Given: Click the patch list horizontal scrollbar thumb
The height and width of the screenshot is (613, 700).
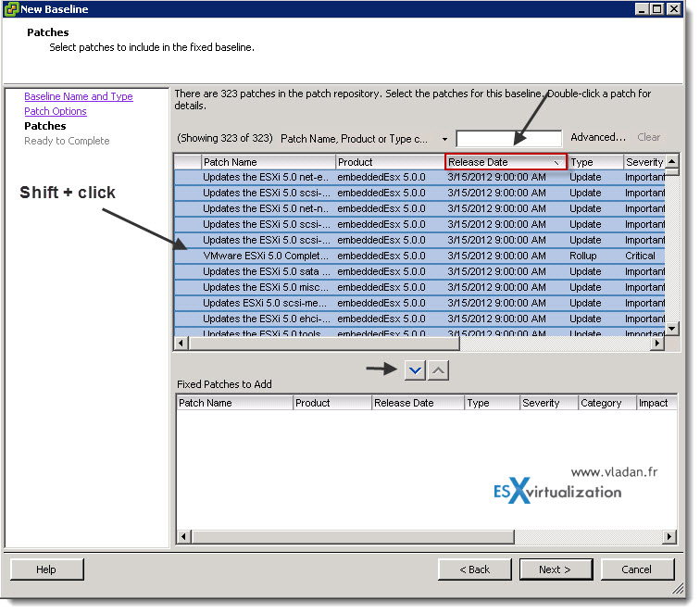Looking at the screenshot, I should [x=324, y=343].
